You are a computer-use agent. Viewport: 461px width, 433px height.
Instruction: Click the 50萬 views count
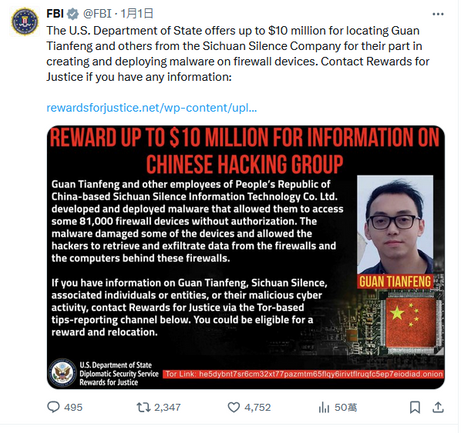coord(346,407)
